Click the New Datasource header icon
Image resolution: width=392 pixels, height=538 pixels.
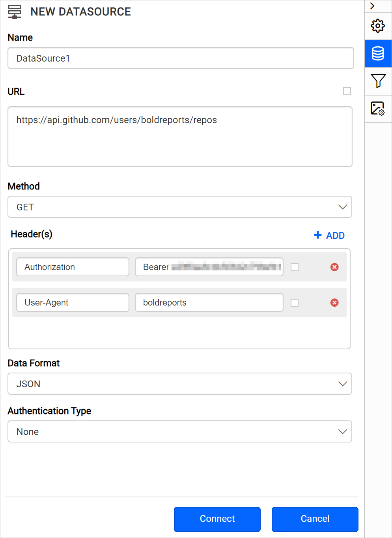pos(15,12)
